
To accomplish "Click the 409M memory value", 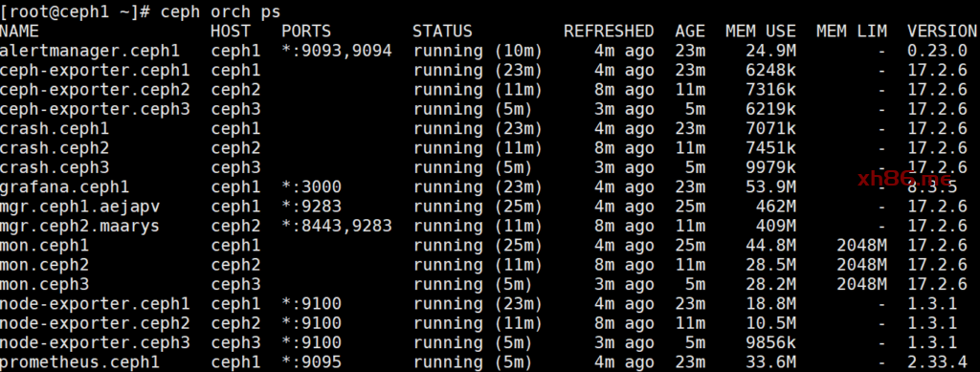I will (x=775, y=226).
